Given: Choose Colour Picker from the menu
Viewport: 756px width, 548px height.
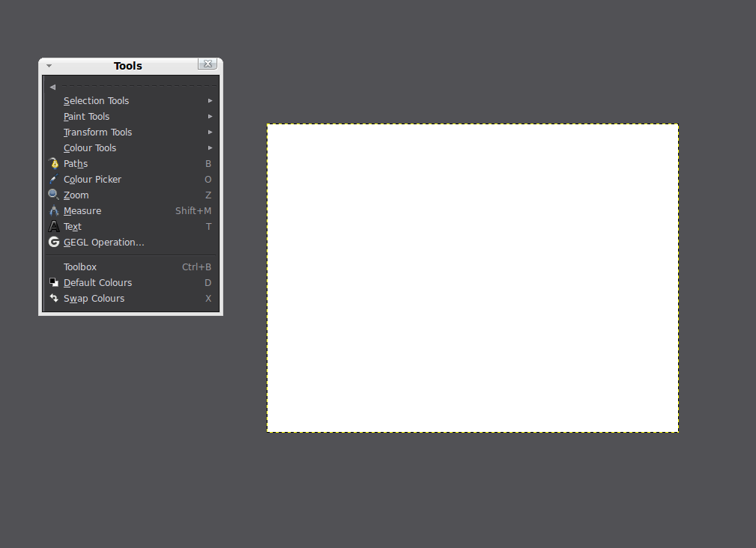Looking at the screenshot, I should (x=130, y=180).
